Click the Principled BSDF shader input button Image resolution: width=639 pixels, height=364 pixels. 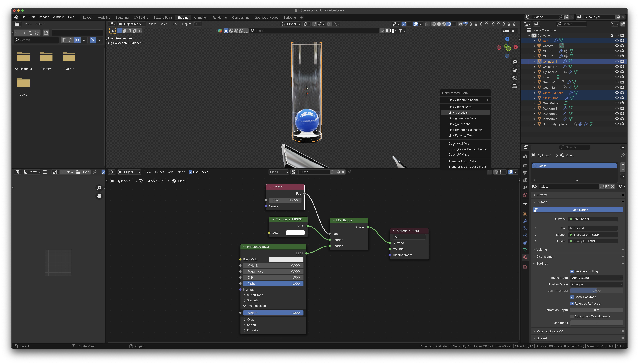(x=593, y=241)
